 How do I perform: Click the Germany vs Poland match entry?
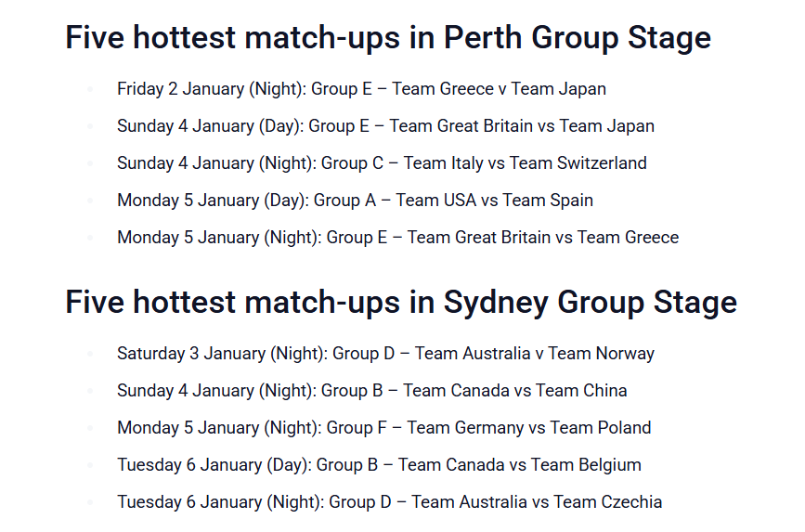coord(383,428)
